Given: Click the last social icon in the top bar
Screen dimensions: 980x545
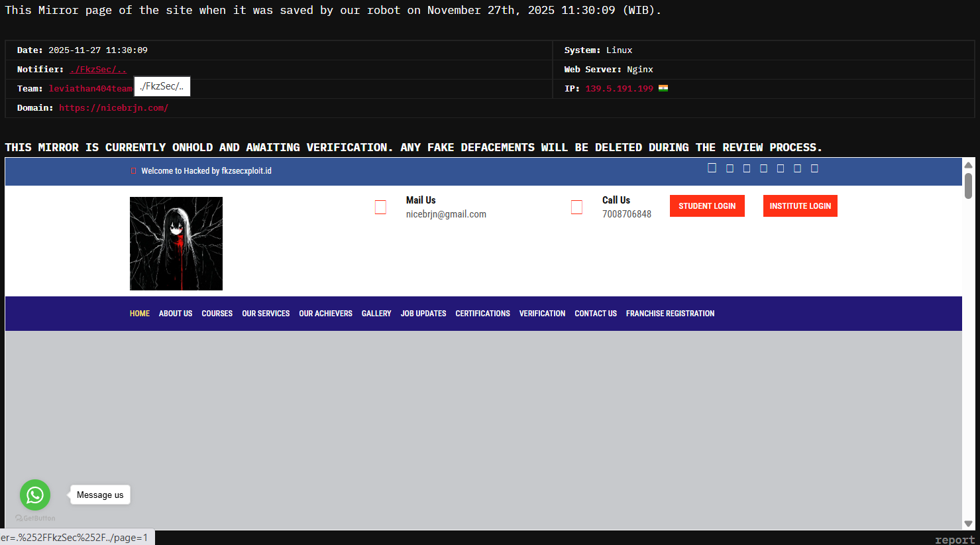Looking at the screenshot, I should 814,168.
